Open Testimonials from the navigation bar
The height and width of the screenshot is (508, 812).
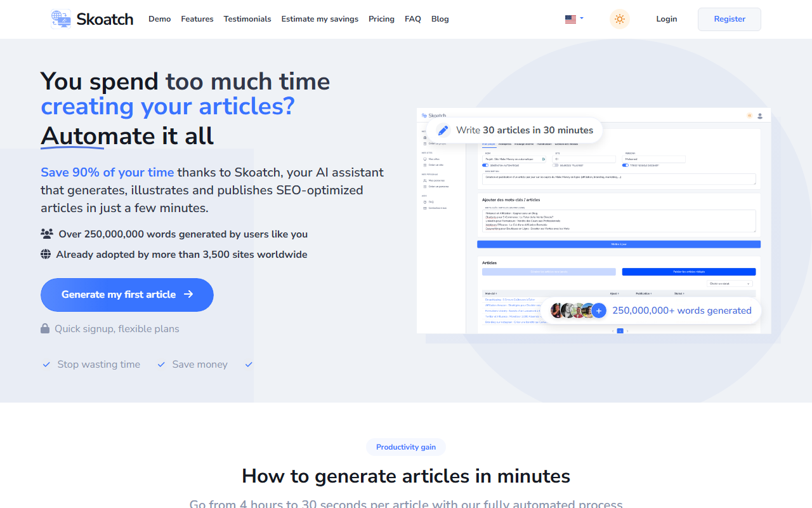point(247,19)
